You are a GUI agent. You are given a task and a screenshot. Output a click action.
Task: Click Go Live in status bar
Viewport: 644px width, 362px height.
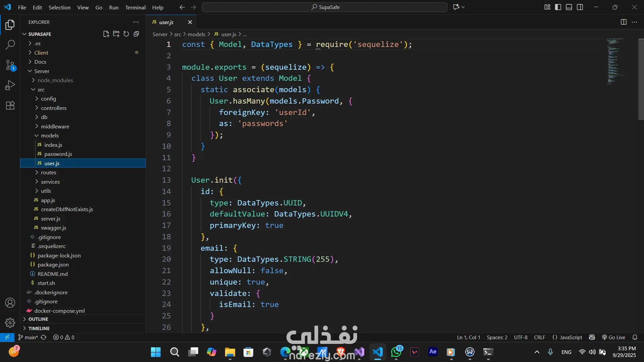[x=613, y=337]
